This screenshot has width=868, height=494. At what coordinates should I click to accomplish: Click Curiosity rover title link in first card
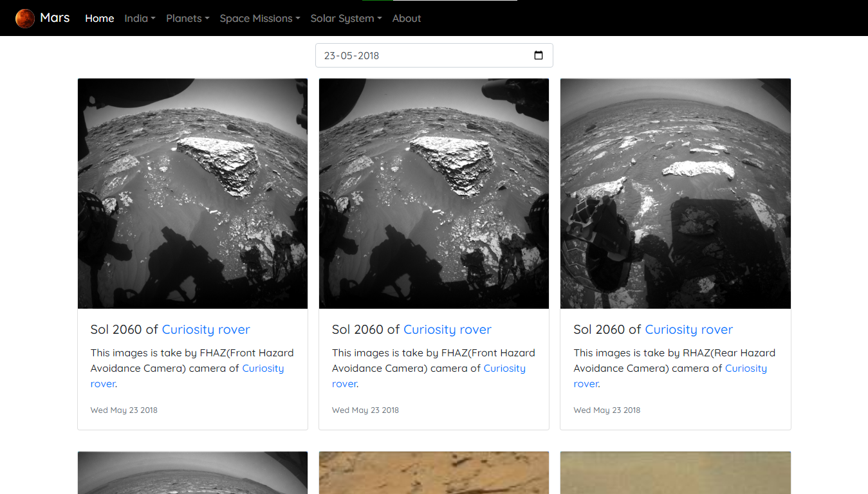206,329
